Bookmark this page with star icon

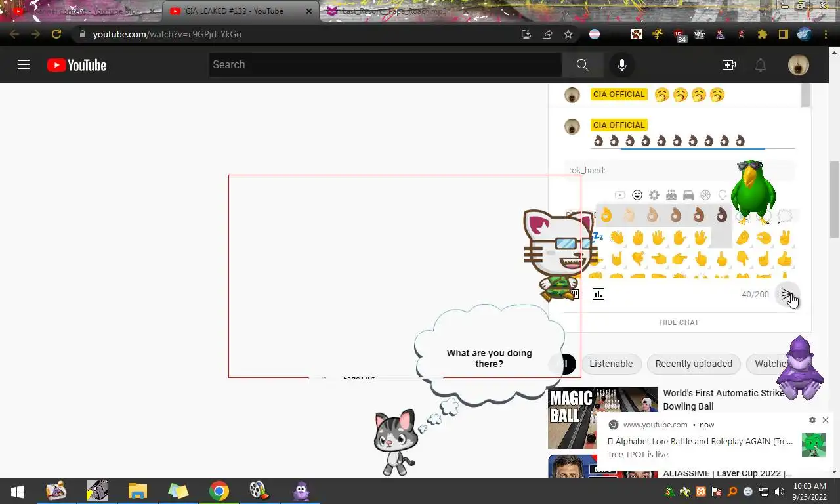tap(568, 34)
